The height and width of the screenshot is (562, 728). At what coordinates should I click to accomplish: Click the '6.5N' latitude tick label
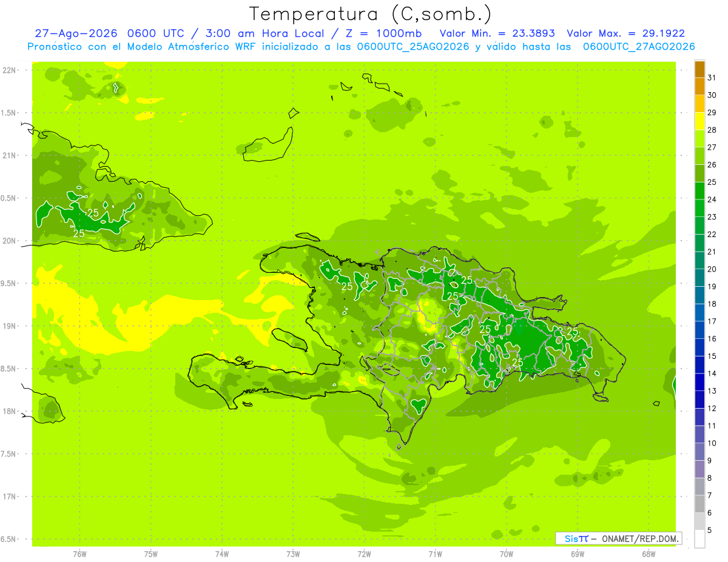click(8, 539)
